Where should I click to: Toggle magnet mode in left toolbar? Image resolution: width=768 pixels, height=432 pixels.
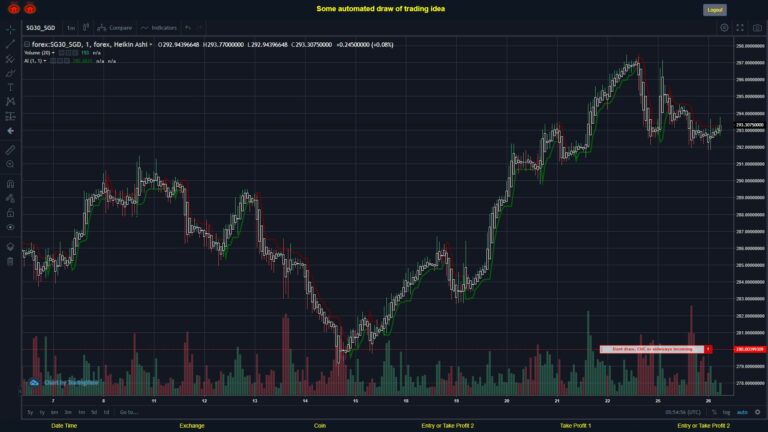[x=10, y=184]
